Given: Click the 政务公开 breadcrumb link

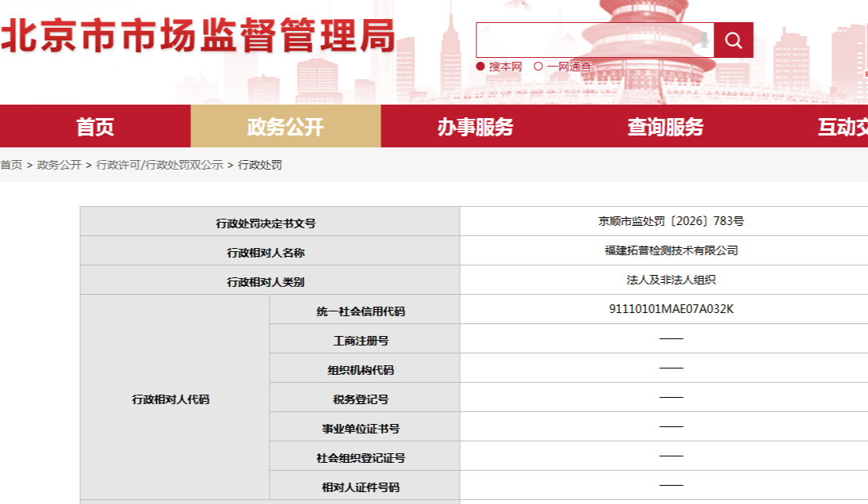Looking at the screenshot, I should pyautogui.click(x=59, y=165).
